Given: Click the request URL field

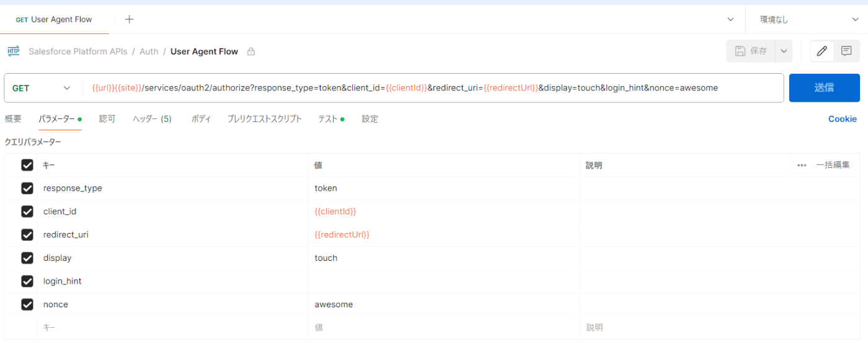Looking at the screenshot, I should [x=433, y=88].
